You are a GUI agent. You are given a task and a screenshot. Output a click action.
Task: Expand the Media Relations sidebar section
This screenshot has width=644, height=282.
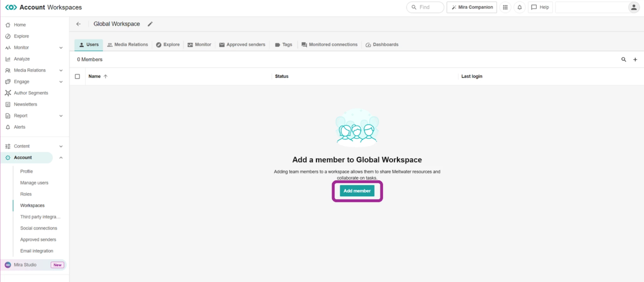(61, 70)
